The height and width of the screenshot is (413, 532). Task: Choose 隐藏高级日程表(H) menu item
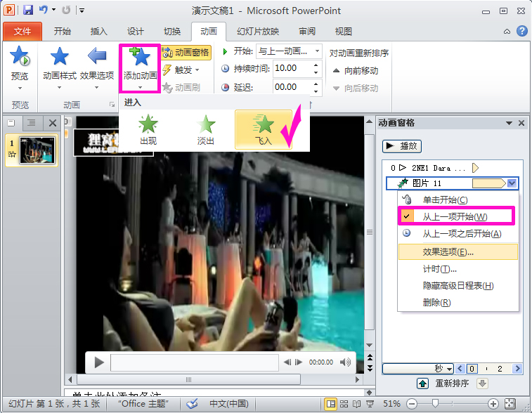(x=458, y=286)
